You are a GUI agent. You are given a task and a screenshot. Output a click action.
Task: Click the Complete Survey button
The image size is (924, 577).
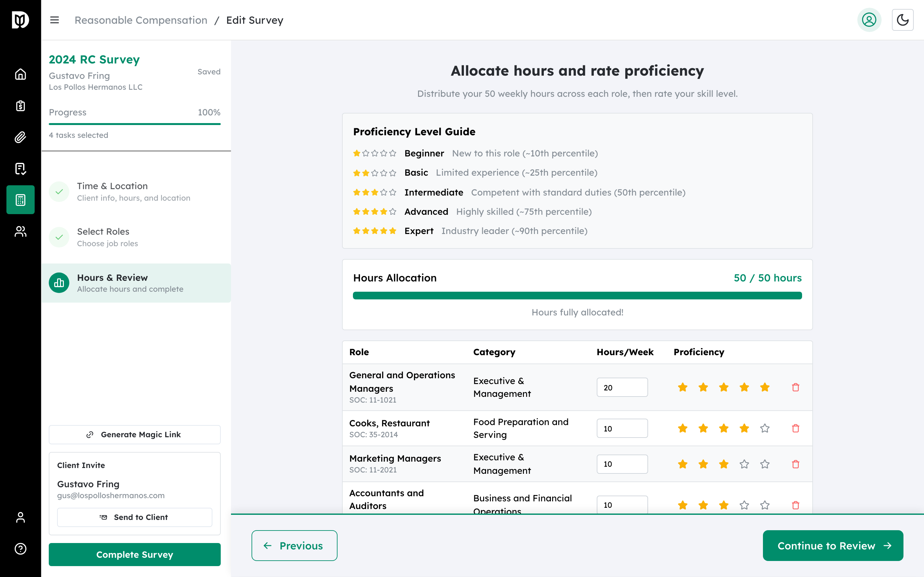(x=134, y=555)
